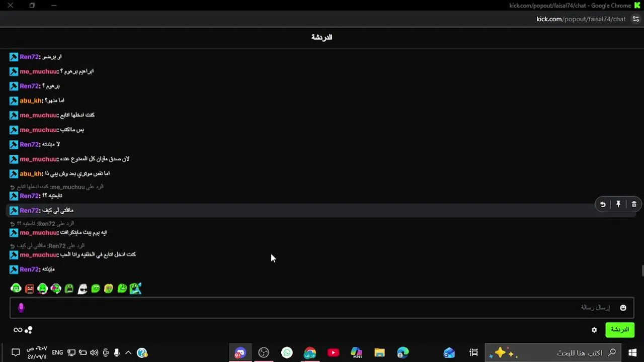Image resolution: width=644 pixels, height=362 pixels.
Task: Delete the highlighted Ren72 message
Action: (634, 204)
